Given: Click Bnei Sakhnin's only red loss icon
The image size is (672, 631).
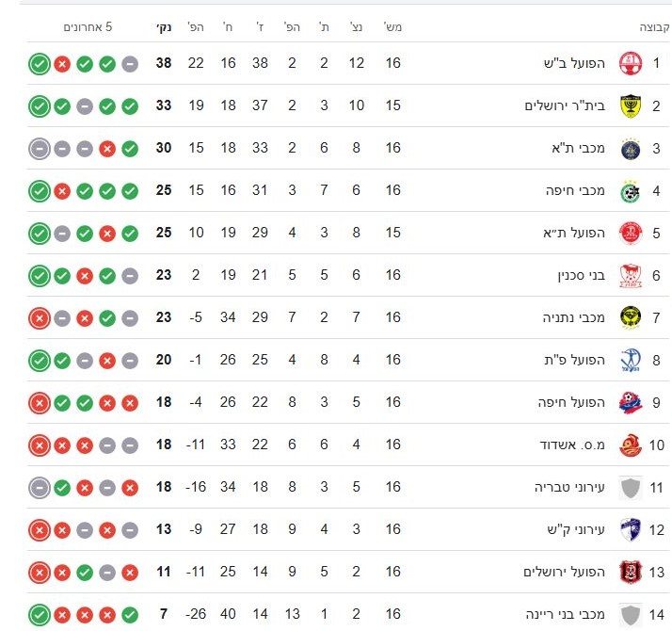Looking at the screenshot, I should [85, 276].
